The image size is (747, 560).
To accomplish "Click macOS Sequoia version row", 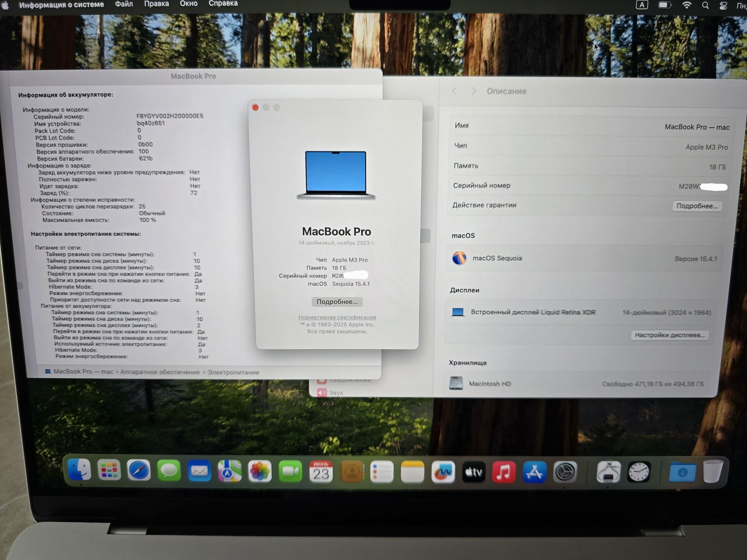I will [584, 258].
